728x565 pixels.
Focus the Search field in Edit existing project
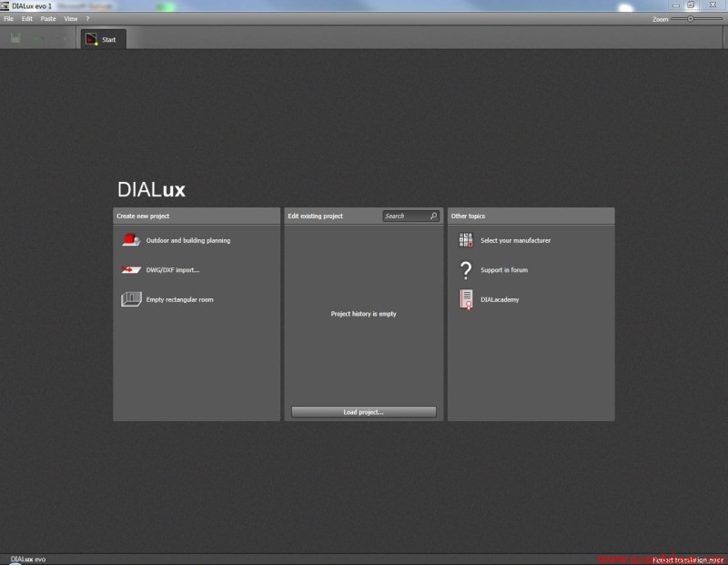(410, 216)
